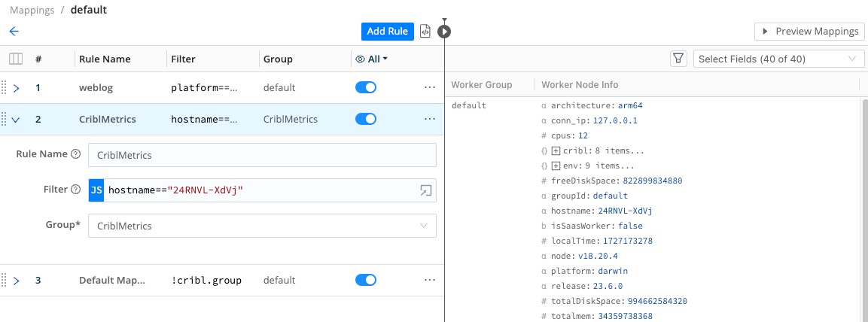Collapse the CriblMetrics rule row
Screen dimensions: 868x322
click(x=16, y=119)
